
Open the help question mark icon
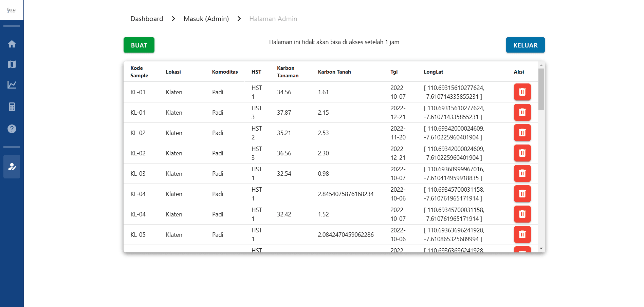[x=12, y=129]
